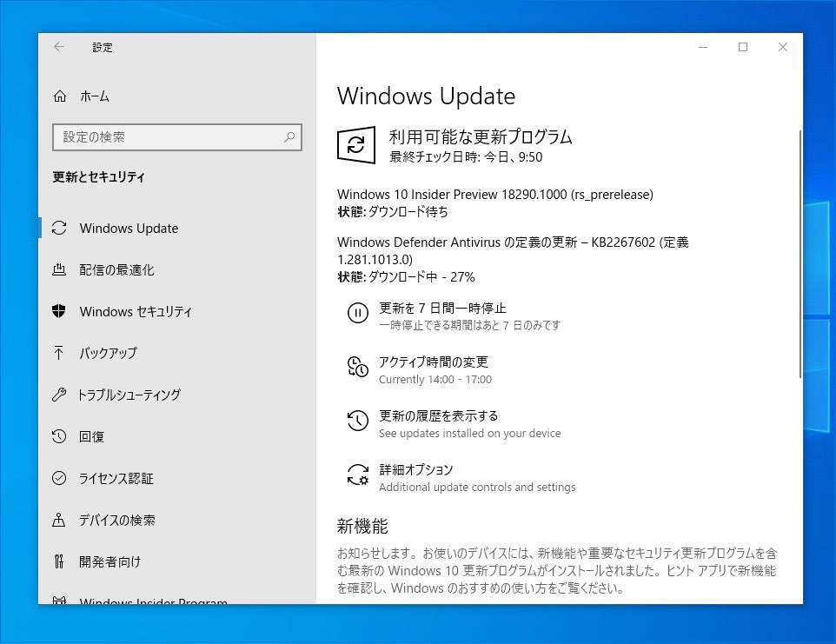Screen dimensions: 836x644
Task: Click the license activation checkmark icon
Action: pyautogui.click(x=59, y=478)
